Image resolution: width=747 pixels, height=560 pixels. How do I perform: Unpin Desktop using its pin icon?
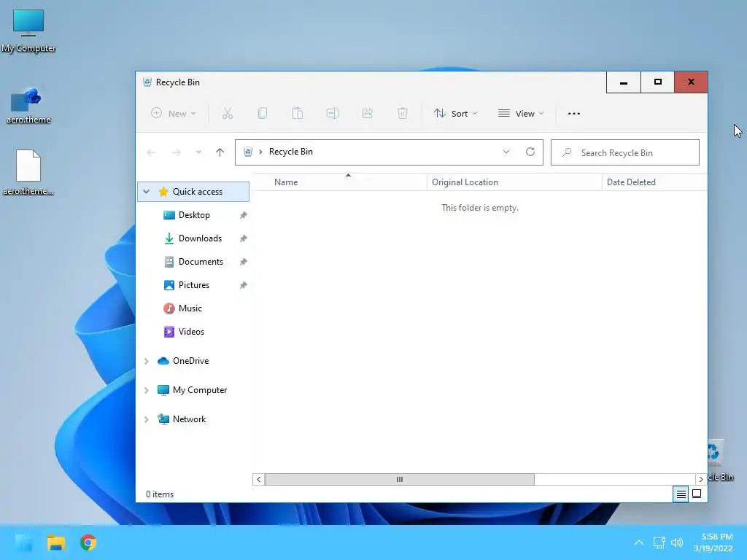pyautogui.click(x=244, y=215)
